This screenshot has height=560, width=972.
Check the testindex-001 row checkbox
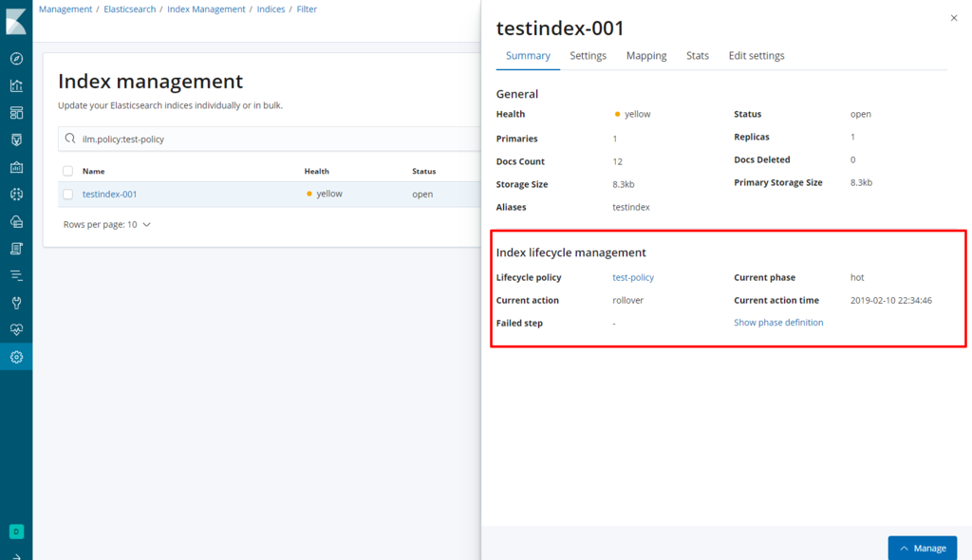(x=68, y=195)
